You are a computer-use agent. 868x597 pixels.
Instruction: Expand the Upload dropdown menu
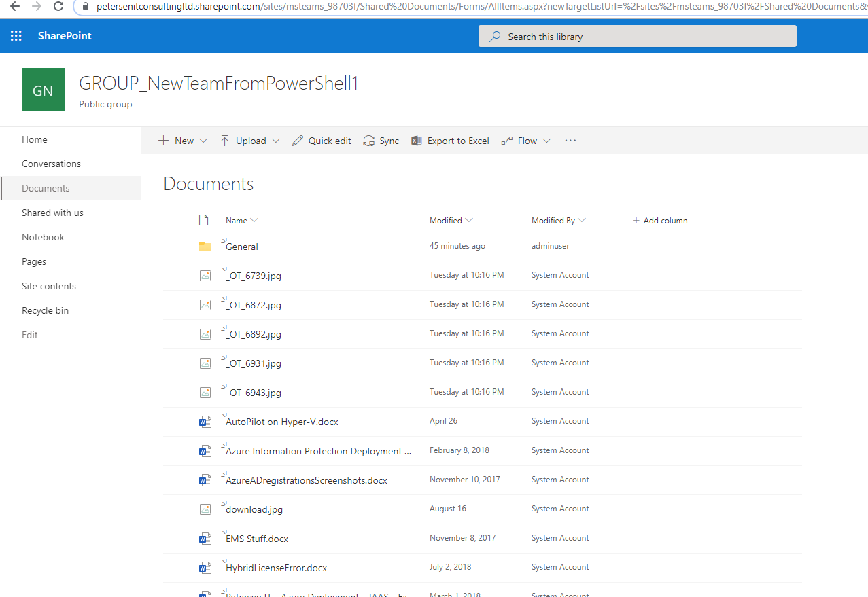tap(275, 141)
